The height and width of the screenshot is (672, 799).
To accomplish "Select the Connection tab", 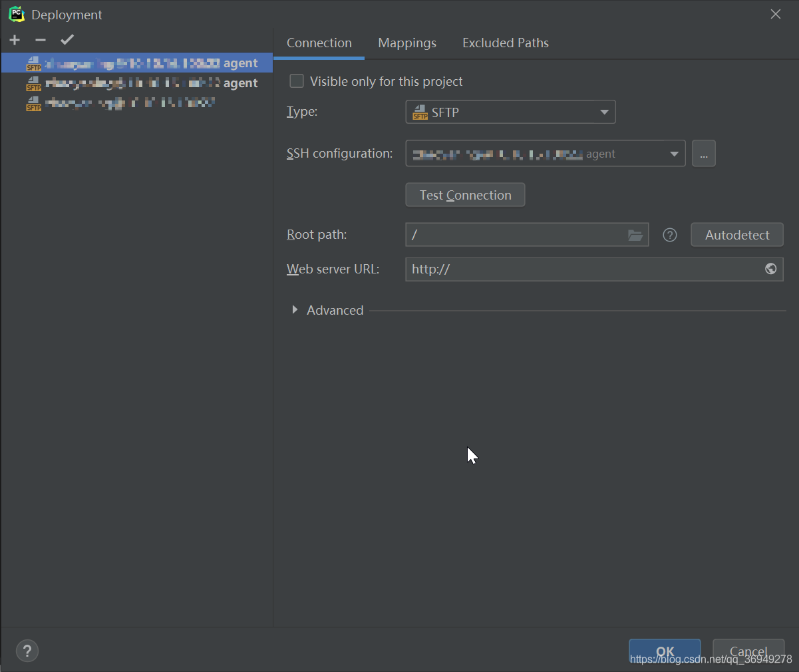I will click(319, 43).
